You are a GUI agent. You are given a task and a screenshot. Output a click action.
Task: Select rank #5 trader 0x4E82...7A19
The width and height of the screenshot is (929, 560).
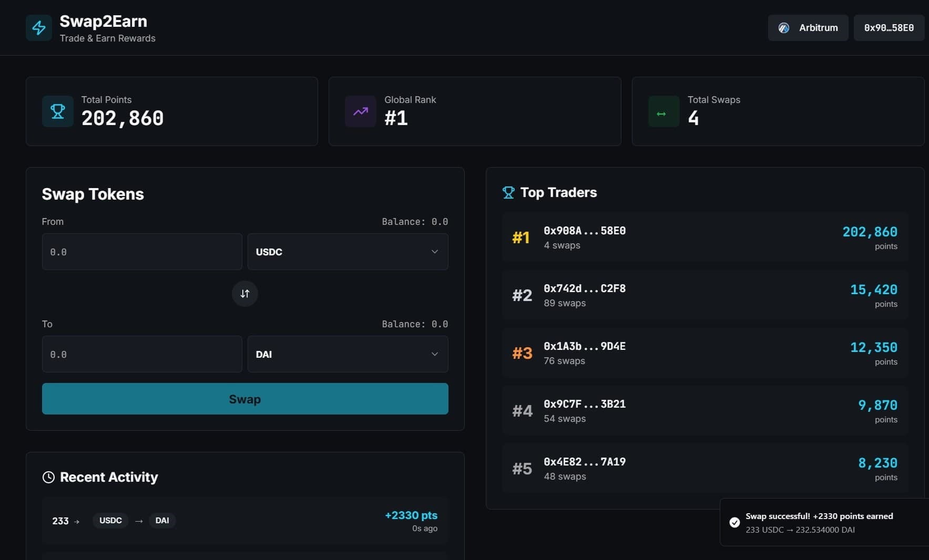tap(705, 468)
